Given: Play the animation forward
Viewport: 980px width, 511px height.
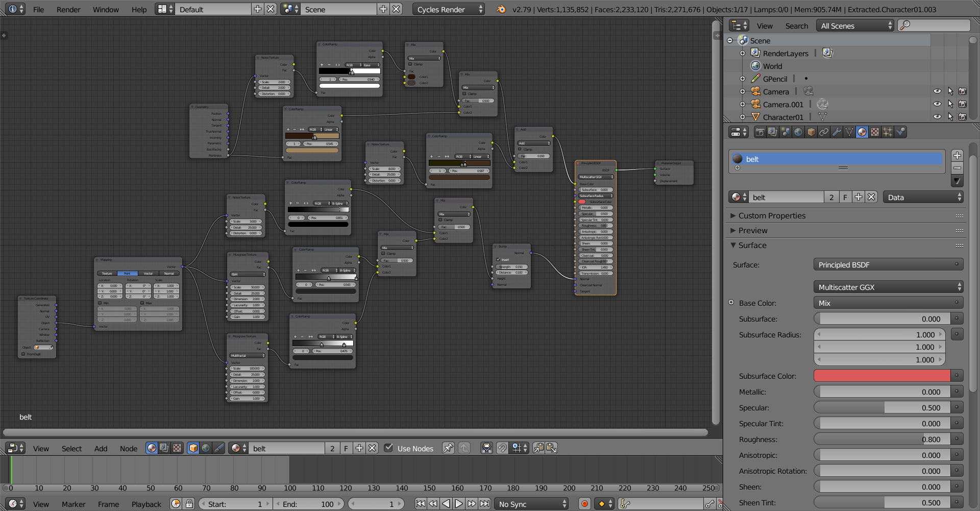Looking at the screenshot, I should pos(459,504).
